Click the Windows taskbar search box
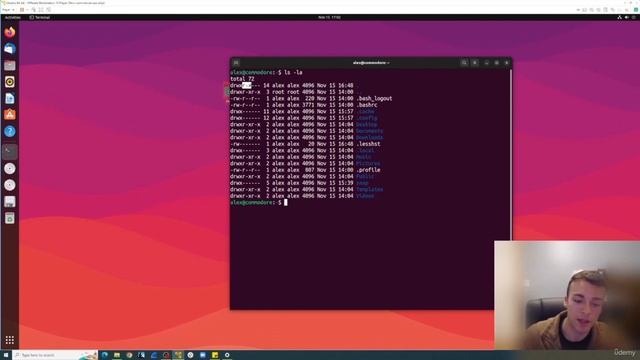 (x=55, y=355)
